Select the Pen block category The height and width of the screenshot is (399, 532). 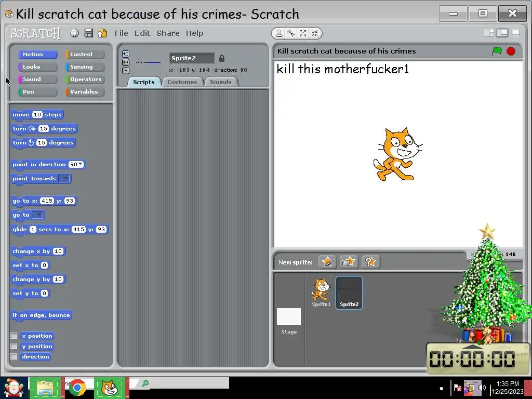pos(37,91)
